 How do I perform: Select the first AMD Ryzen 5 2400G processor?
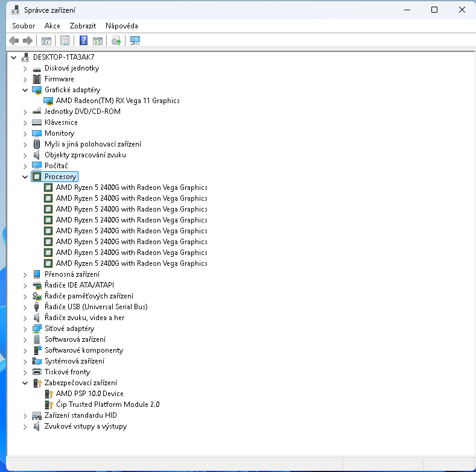point(132,187)
